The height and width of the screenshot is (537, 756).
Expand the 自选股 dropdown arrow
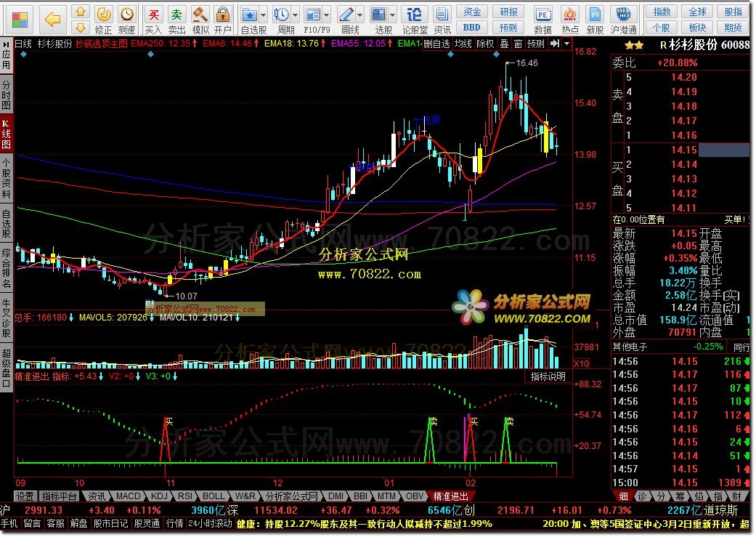pyautogui.click(x=264, y=15)
